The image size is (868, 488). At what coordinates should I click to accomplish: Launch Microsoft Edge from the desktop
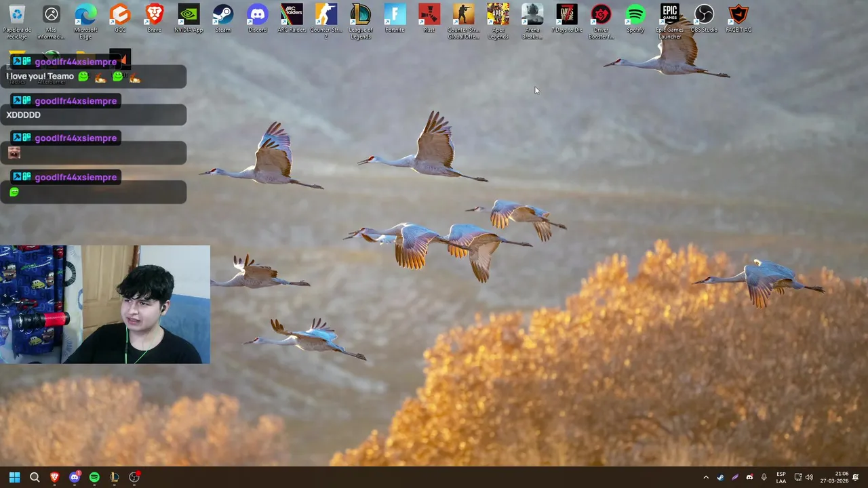(x=85, y=21)
